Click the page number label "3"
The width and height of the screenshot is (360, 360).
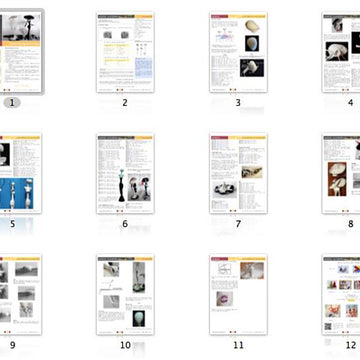tap(238, 103)
